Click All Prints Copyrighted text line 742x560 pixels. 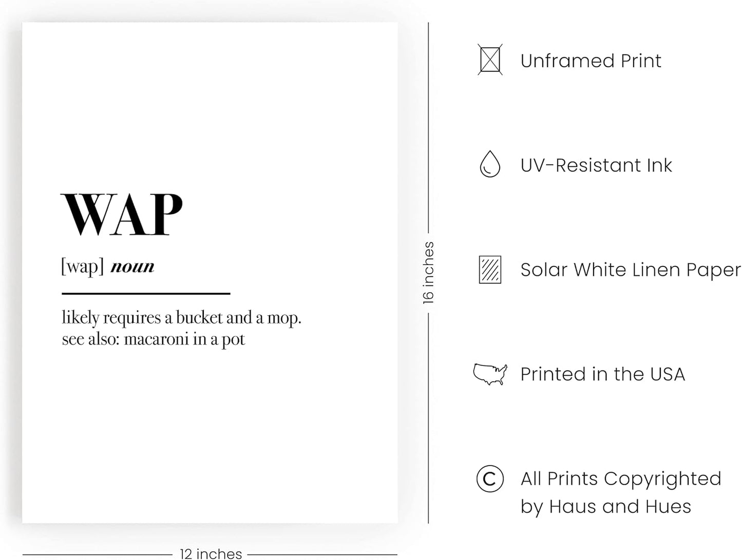[x=621, y=479]
